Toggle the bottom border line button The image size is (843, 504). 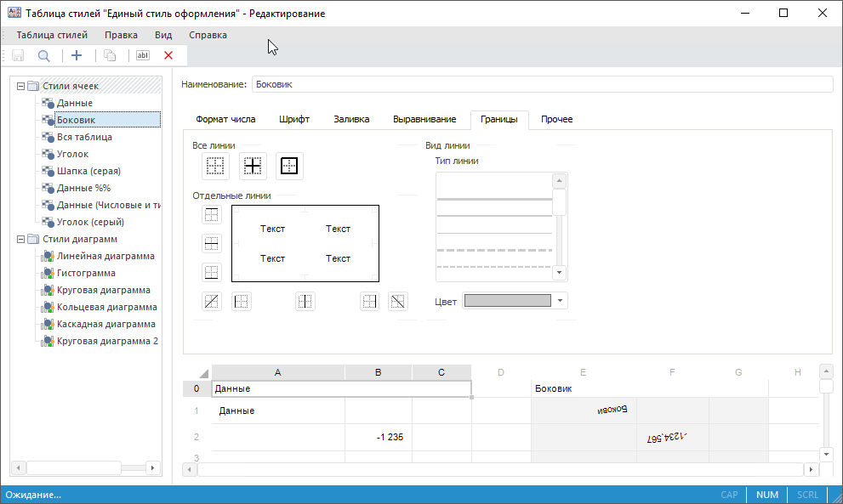(x=212, y=272)
